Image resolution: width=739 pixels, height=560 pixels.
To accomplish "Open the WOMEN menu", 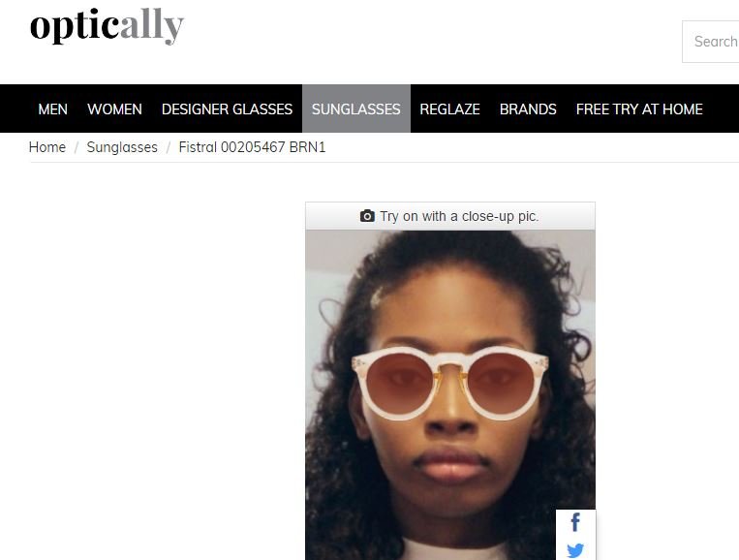I will tap(114, 109).
